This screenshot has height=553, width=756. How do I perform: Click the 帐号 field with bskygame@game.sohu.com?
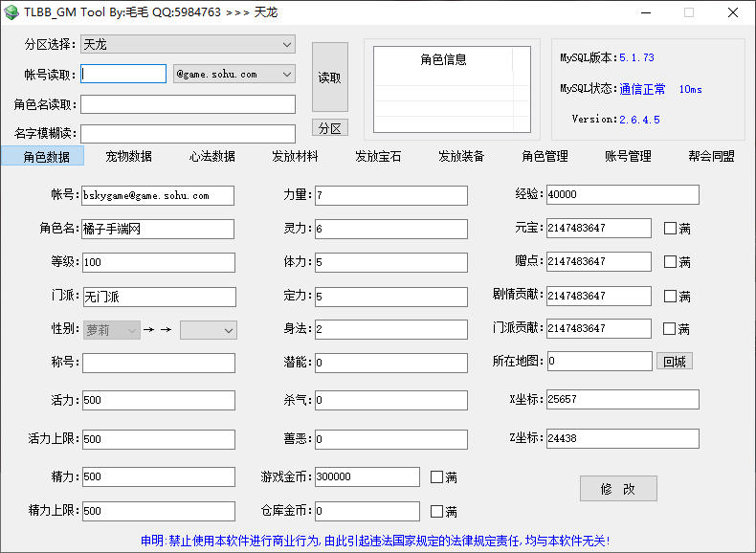158,195
